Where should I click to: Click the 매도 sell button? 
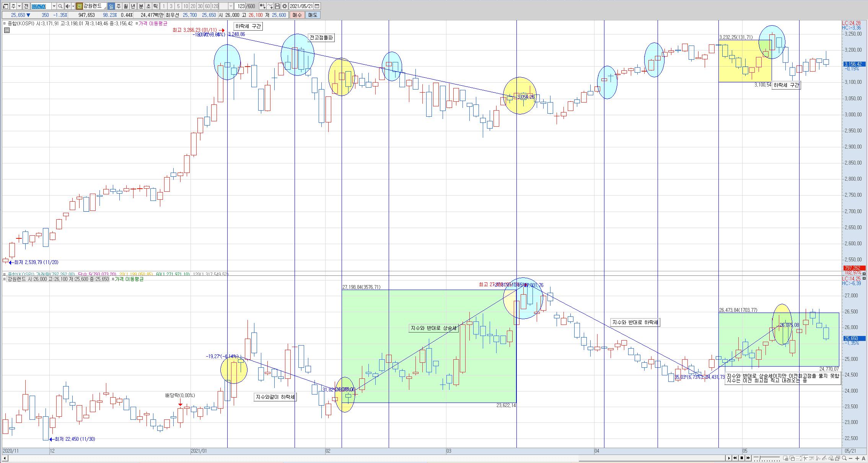[x=313, y=15]
